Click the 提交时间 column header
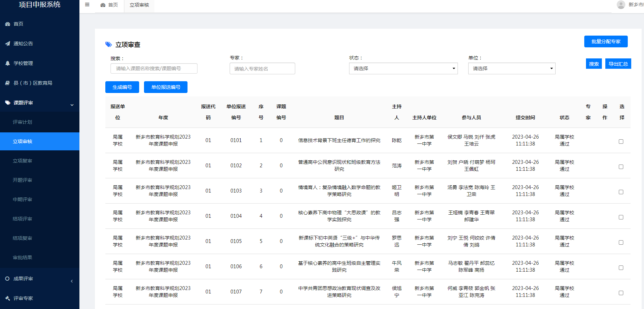 tap(525, 118)
